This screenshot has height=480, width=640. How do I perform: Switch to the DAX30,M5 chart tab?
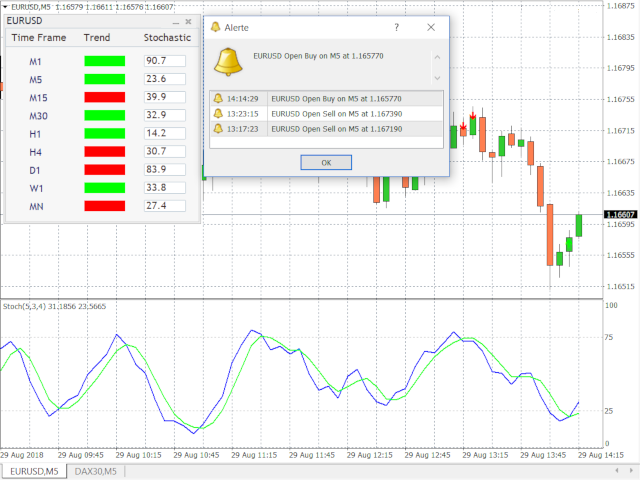[96, 471]
